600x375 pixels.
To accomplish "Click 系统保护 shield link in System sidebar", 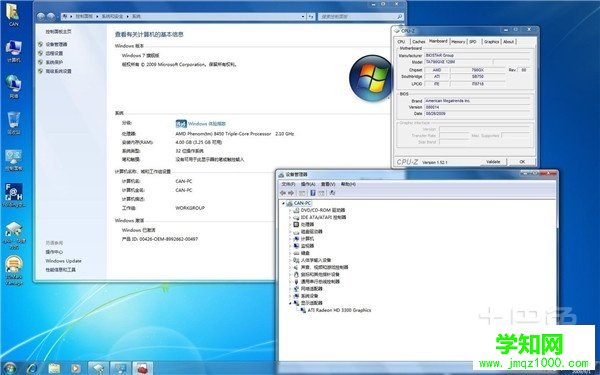I will 54,62.
